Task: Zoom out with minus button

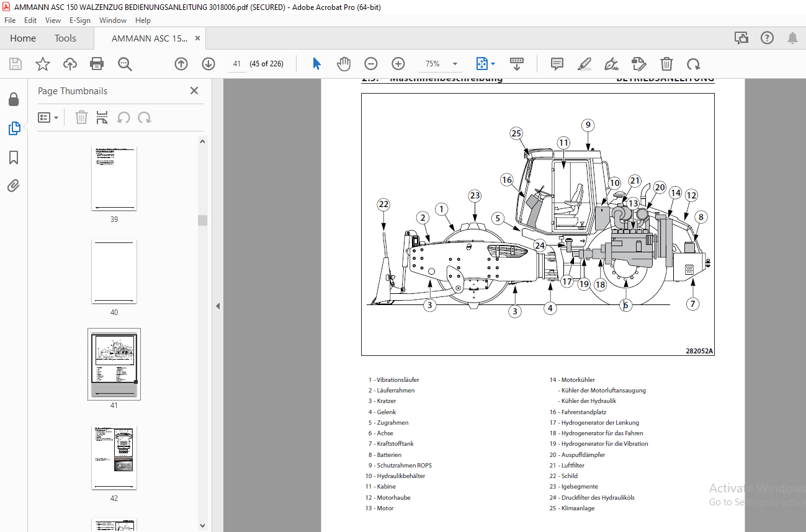Action: click(370, 64)
